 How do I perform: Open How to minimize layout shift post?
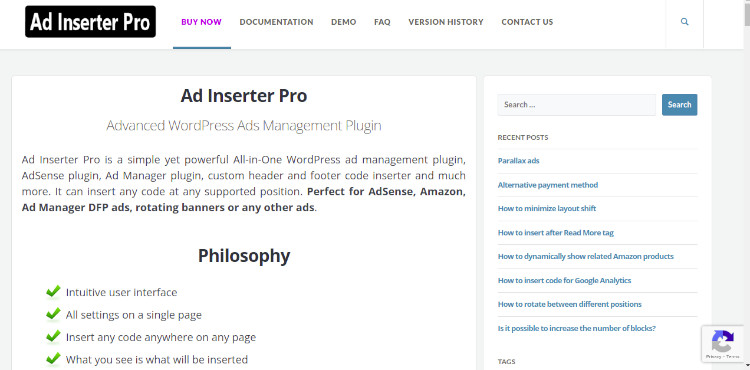click(547, 208)
